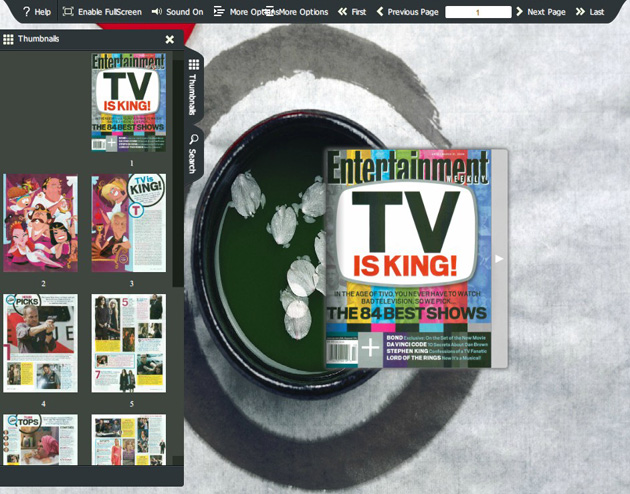Screen dimensions: 630x494
Task: Click the grid icon on Thumbnails side tab
Action: tap(194, 64)
